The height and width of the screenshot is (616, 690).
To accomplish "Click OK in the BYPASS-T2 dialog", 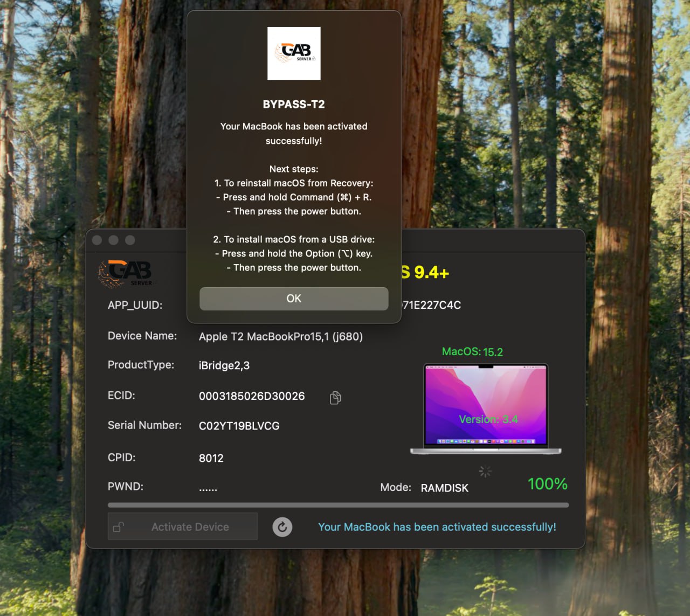I will (294, 299).
